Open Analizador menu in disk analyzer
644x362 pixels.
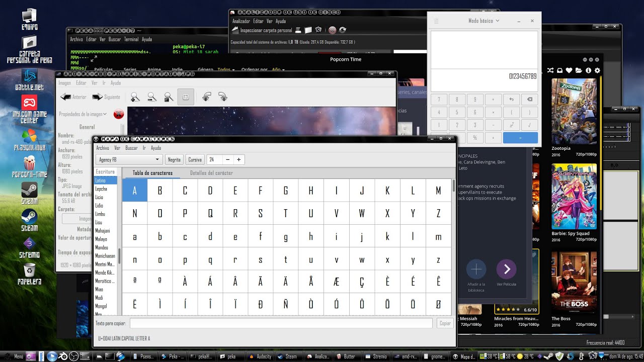point(241,21)
